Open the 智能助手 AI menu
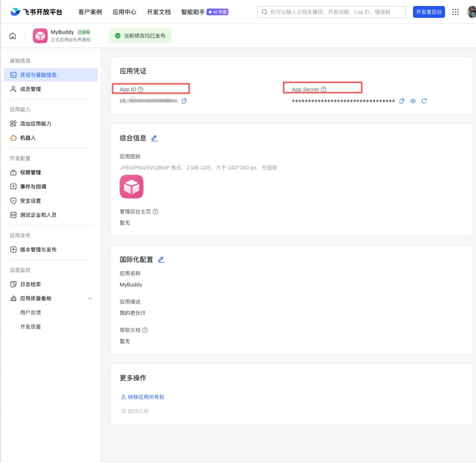 204,12
